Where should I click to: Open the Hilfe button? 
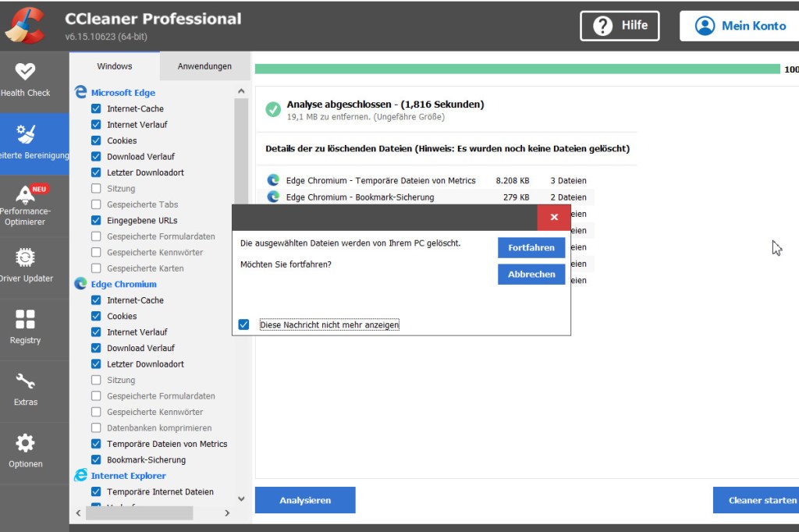pyautogui.click(x=620, y=26)
